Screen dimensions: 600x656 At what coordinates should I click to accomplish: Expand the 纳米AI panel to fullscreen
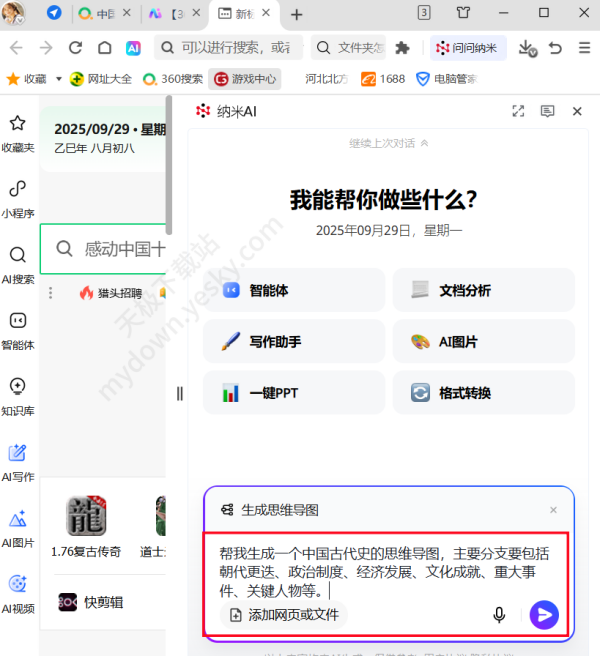518,112
